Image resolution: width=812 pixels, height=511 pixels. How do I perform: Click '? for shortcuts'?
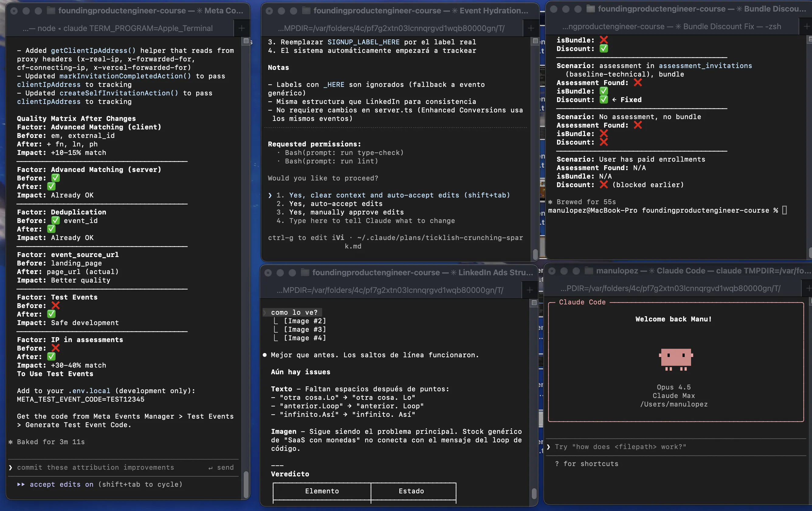click(587, 464)
